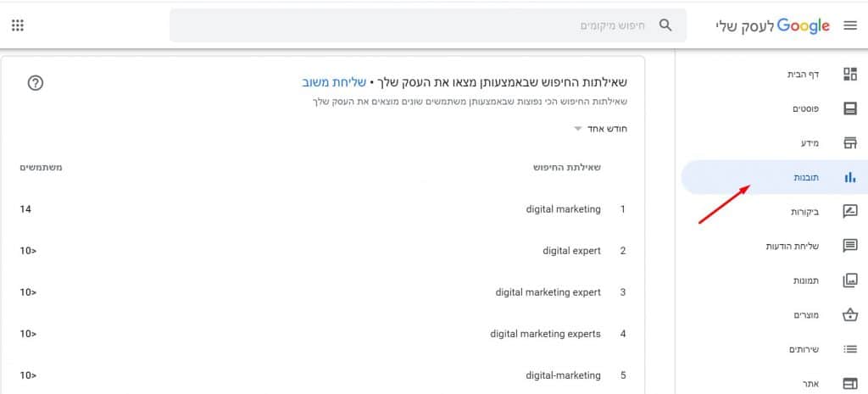
Task: Open the Google apps grid icon
Action: pyautogui.click(x=18, y=25)
